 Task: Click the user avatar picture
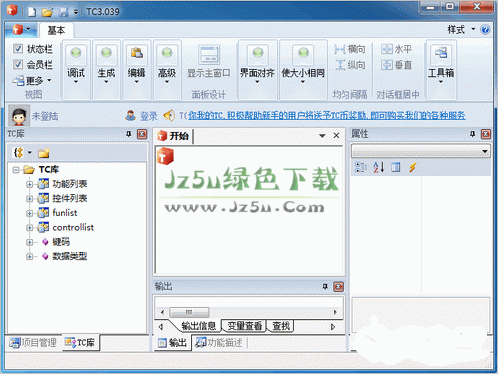click(x=19, y=115)
